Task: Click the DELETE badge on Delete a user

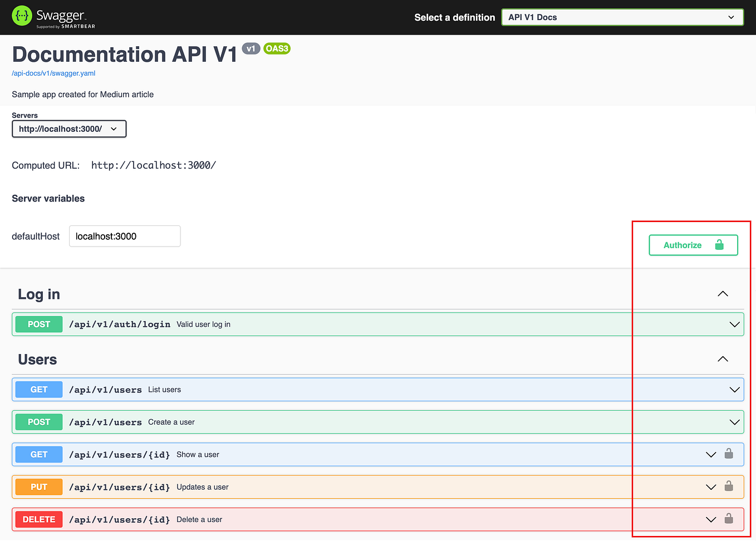Action: 38,519
